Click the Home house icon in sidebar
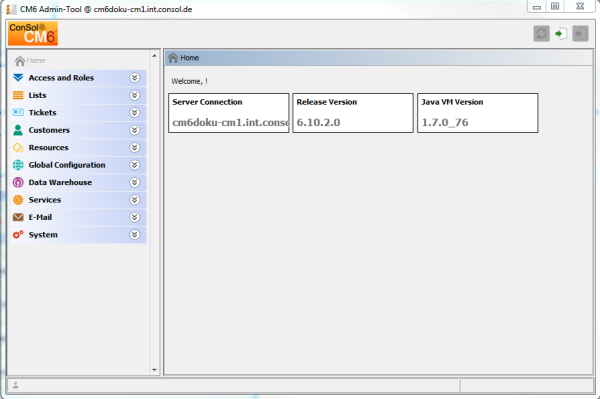Viewport: 600px width, 399px height. tap(20, 60)
